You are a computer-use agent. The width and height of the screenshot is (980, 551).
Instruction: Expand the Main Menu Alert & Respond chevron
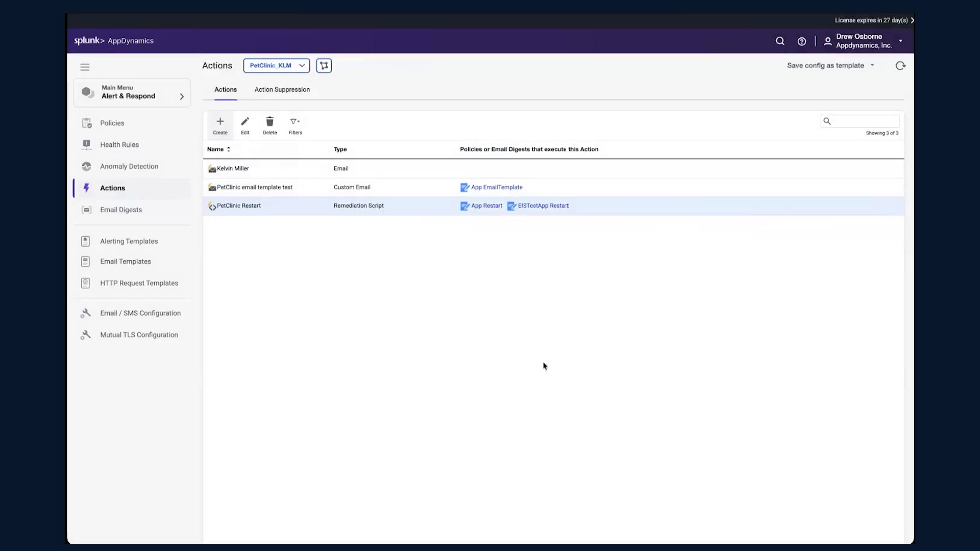[182, 96]
